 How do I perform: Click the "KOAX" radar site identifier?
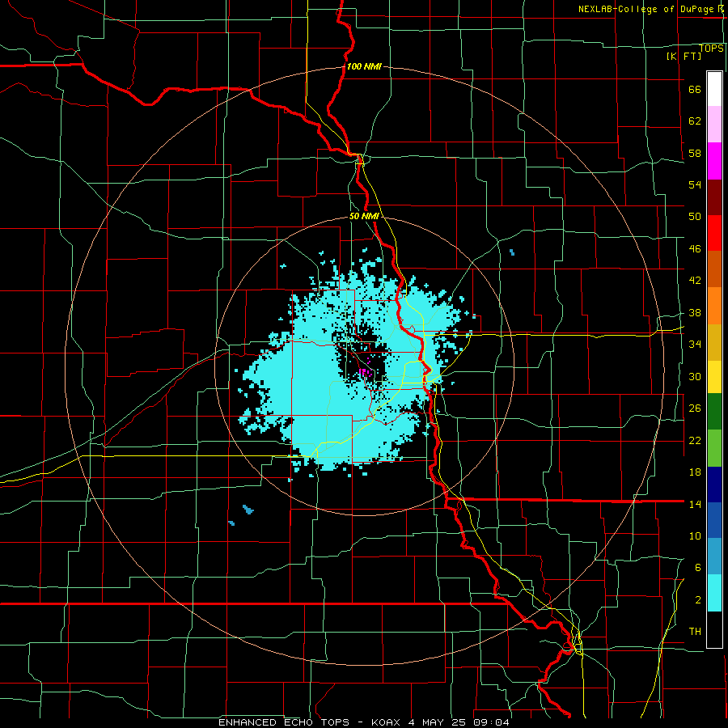387,722
